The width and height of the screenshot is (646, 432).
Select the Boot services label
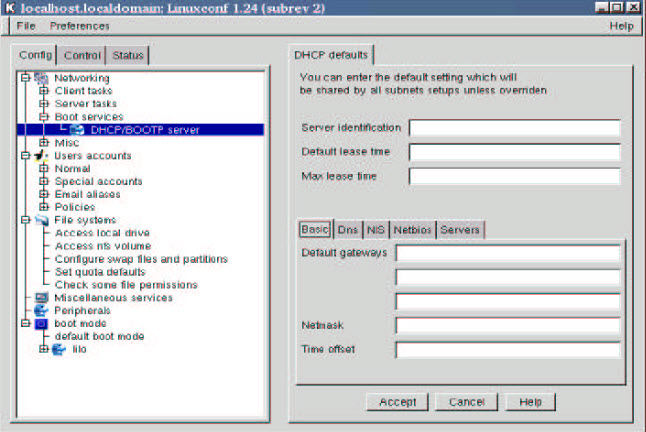point(89,117)
